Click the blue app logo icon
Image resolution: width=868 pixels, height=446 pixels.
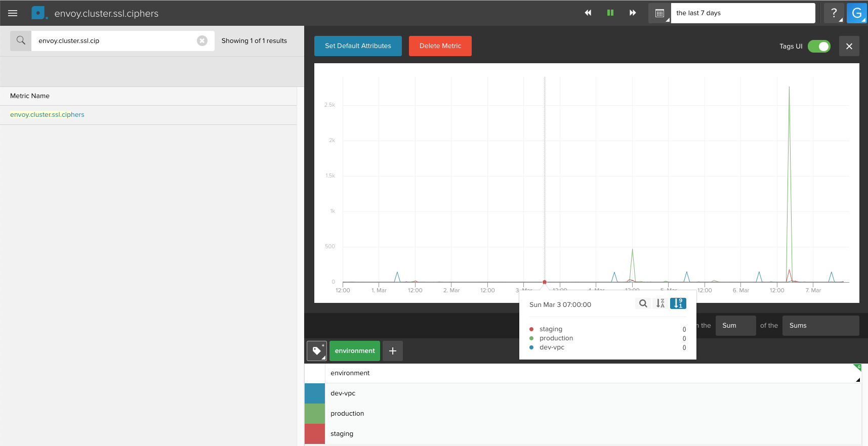pos(38,13)
